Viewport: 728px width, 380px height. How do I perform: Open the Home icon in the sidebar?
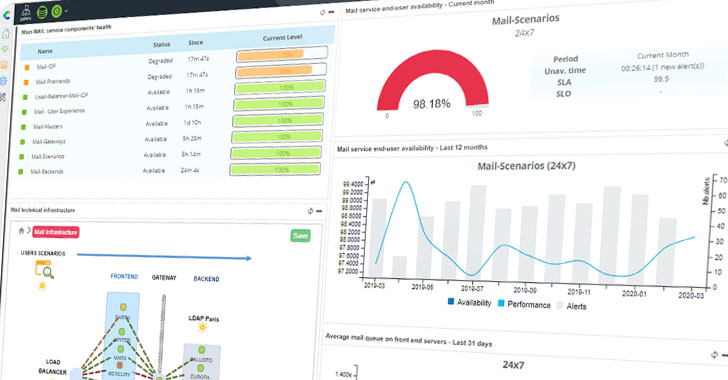point(6,34)
